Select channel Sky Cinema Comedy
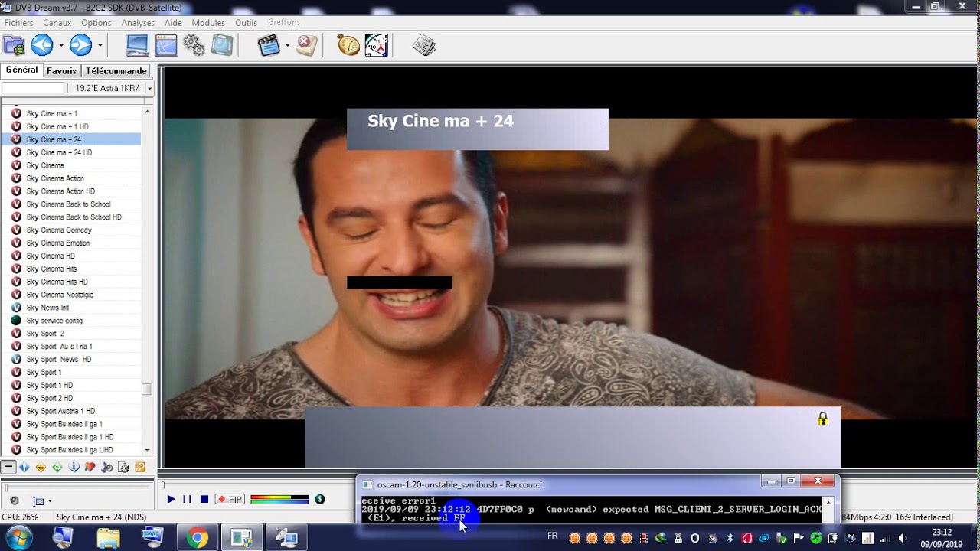The image size is (980, 551). tap(70, 230)
